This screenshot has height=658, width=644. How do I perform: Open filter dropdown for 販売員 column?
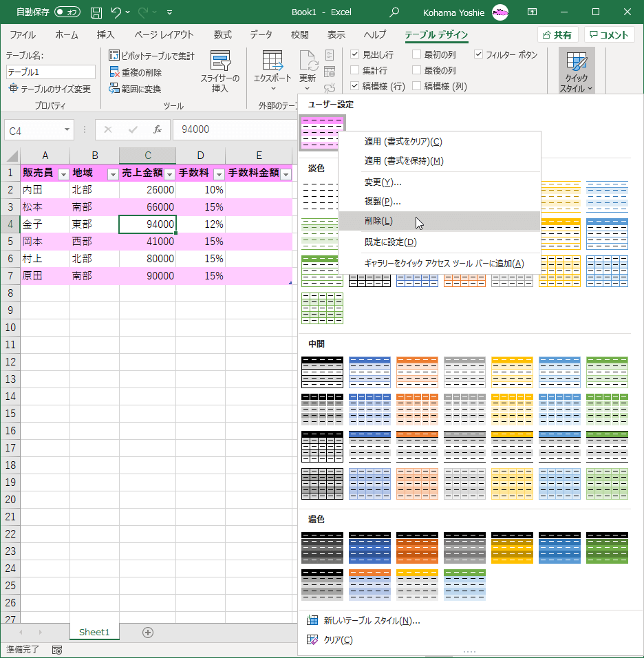[63, 174]
